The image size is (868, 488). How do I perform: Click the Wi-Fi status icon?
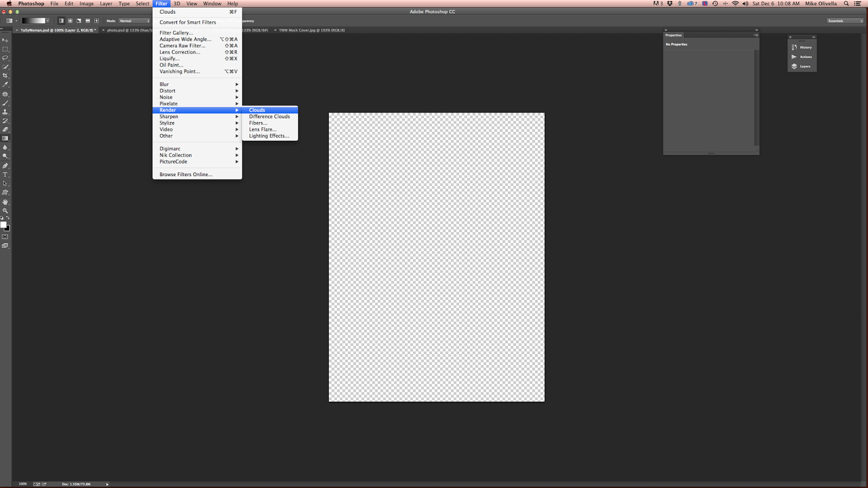736,4
